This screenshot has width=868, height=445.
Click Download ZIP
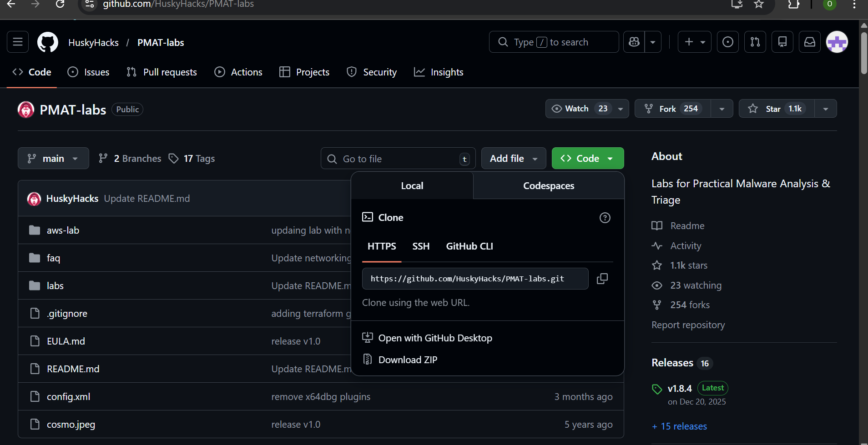click(x=408, y=360)
